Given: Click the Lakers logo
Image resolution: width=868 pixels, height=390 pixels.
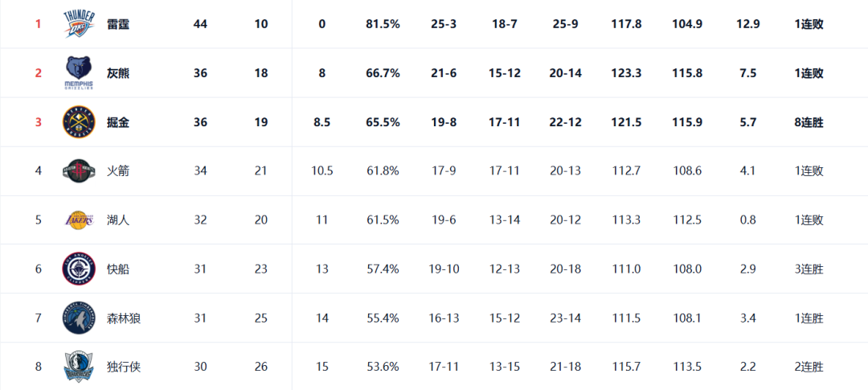Looking at the screenshot, I should point(79,220).
